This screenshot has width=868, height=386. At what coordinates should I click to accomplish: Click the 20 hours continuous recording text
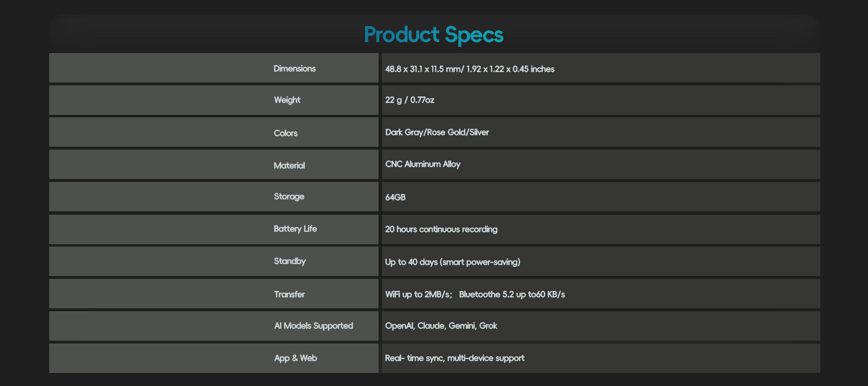point(441,229)
